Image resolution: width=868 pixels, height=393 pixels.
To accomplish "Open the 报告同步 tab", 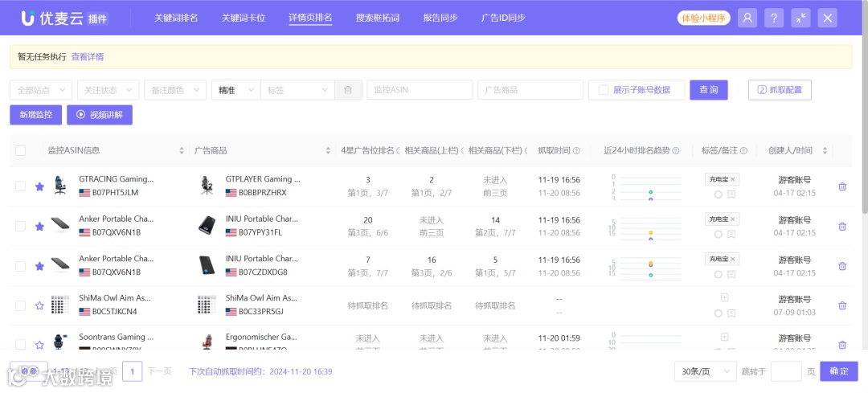I will tap(440, 18).
